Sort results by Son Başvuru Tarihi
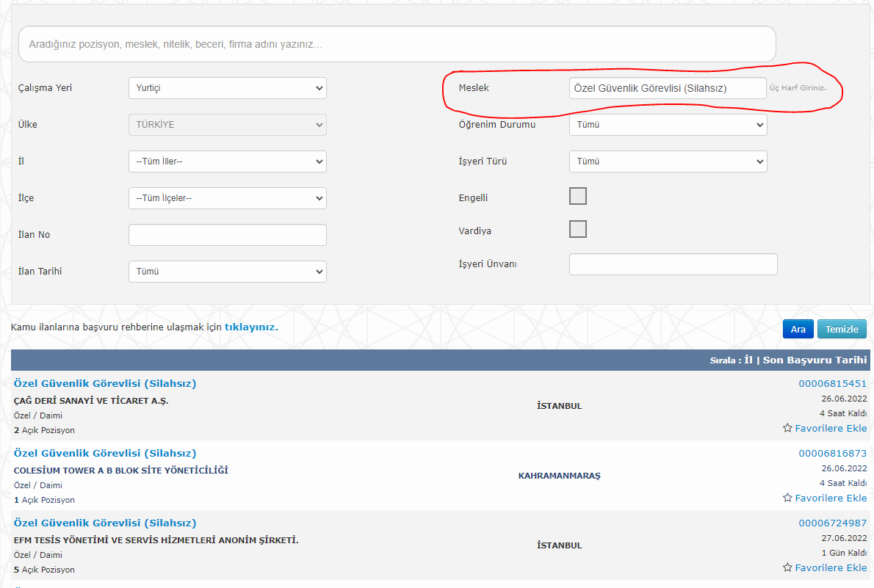The image size is (874, 588). pyautogui.click(x=815, y=360)
